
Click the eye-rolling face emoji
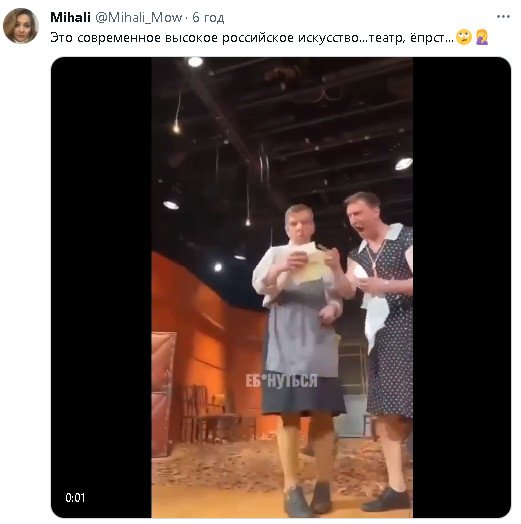pyautogui.click(x=464, y=37)
